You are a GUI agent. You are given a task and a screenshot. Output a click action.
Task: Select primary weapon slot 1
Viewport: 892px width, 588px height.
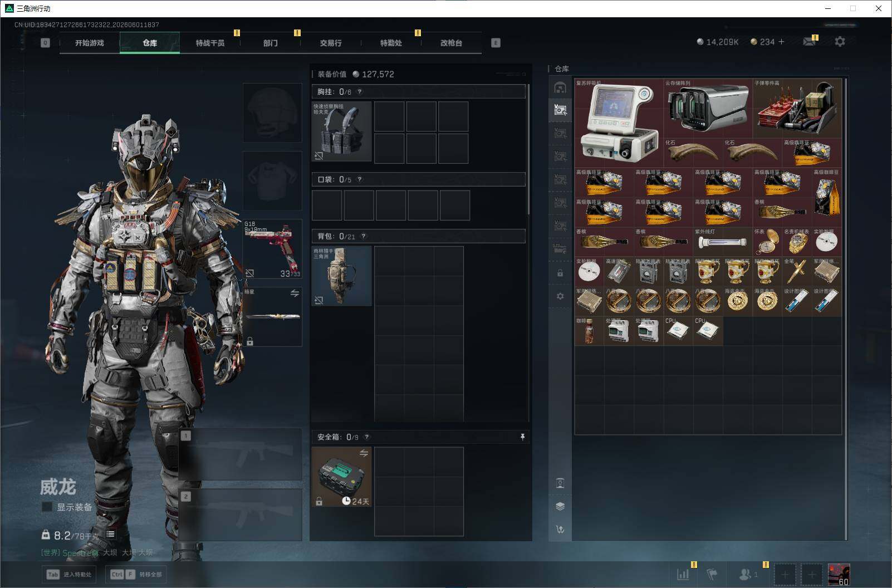[241, 454]
